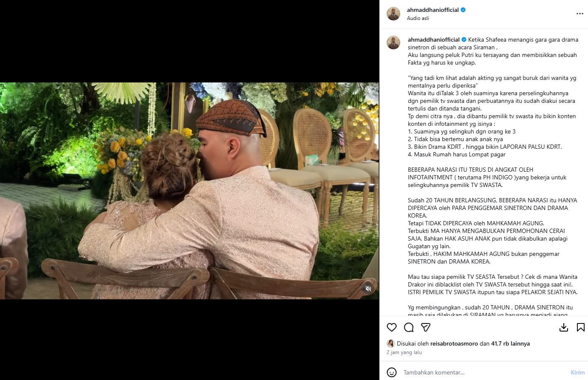Click the 2 jam yang lalu timestamp
Viewport: 588px width, 380px height.
tap(404, 352)
